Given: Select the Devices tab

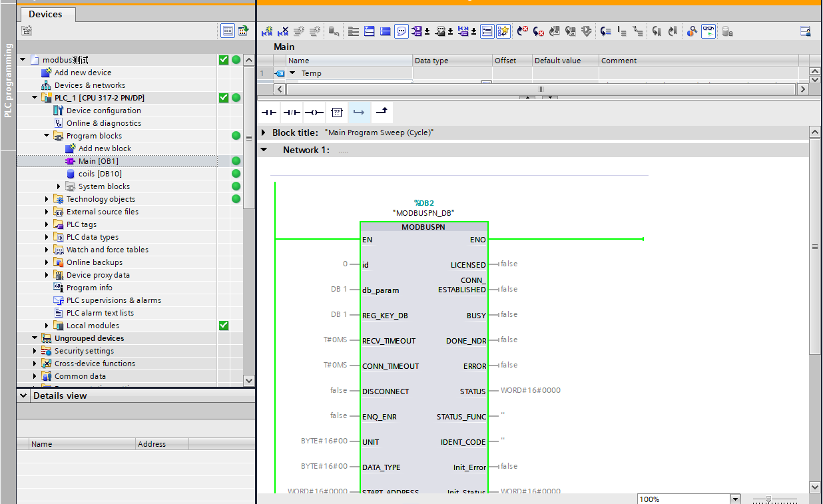Looking at the screenshot, I should pos(46,14).
